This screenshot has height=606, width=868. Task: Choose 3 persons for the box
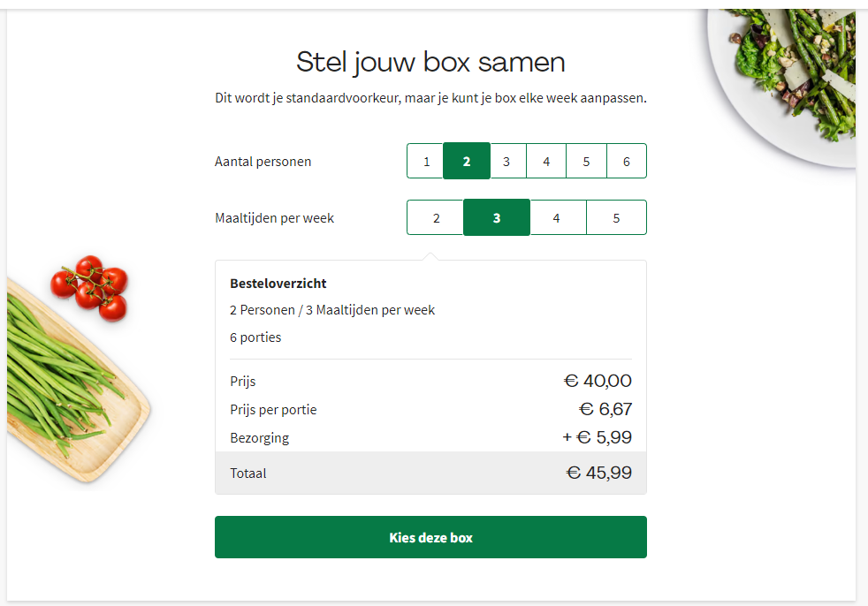coord(506,162)
